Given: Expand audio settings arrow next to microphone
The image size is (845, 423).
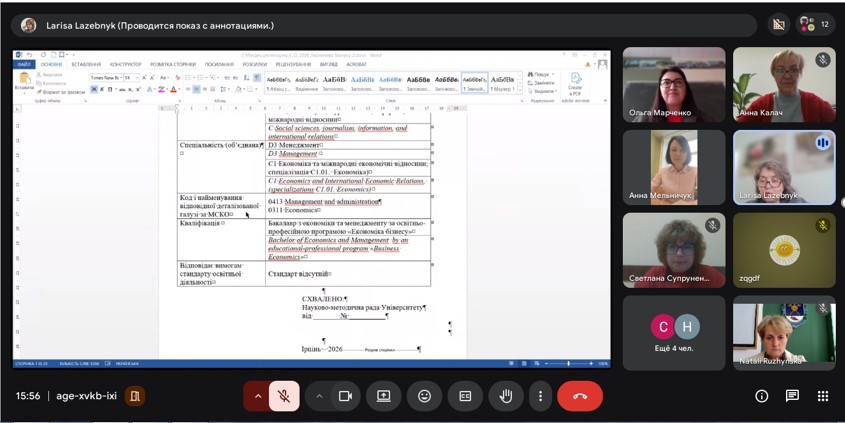Looking at the screenshot, I should pyautogui.click(x=257, y=396).
